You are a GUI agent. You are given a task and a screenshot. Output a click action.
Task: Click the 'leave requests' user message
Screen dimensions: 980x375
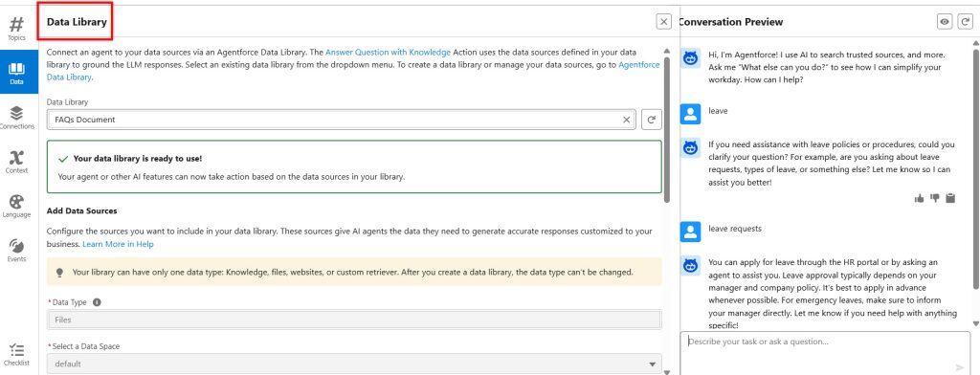coord(735,229)
